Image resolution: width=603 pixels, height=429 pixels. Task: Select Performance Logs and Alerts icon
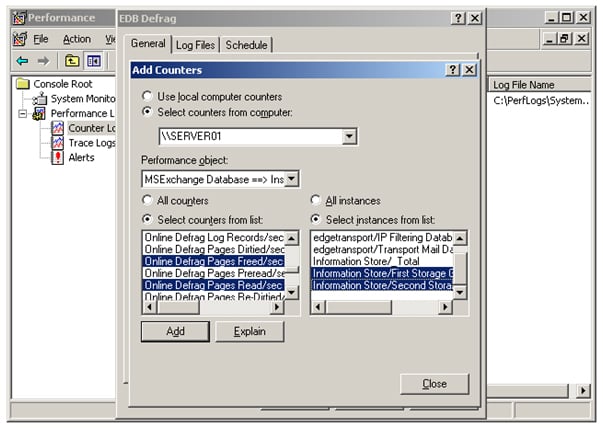coord(39,113)
